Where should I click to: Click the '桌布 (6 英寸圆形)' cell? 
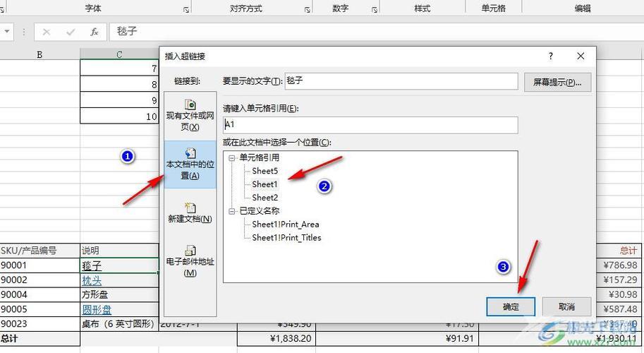pyautogui.click(x=119, y=324)
